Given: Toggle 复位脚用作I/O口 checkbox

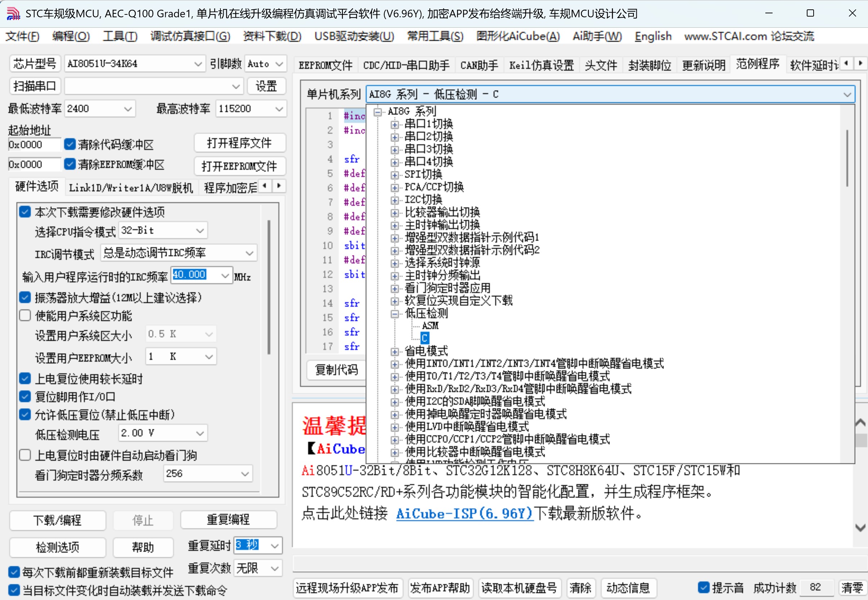Looking at the screenshot, I should point(25,396).
